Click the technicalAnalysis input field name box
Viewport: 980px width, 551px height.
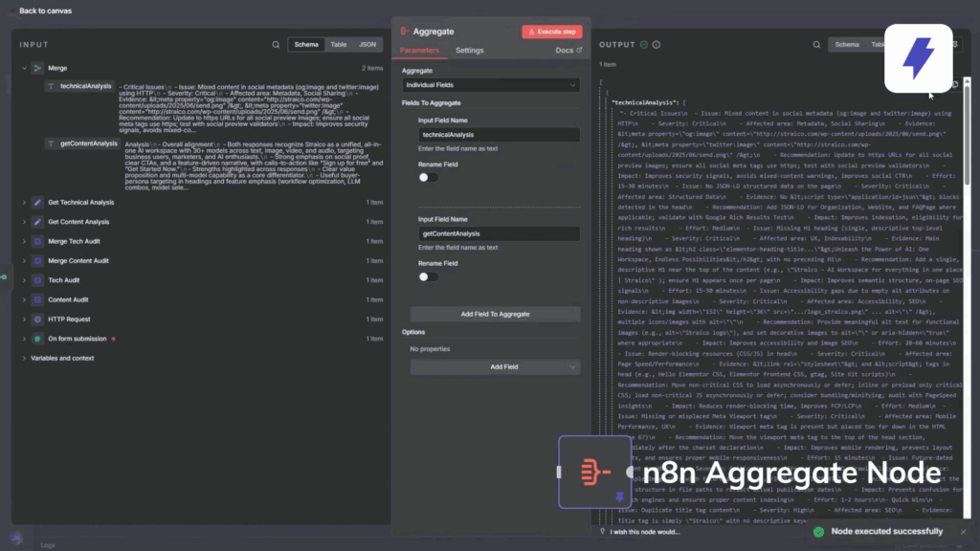tap(498, 135)
